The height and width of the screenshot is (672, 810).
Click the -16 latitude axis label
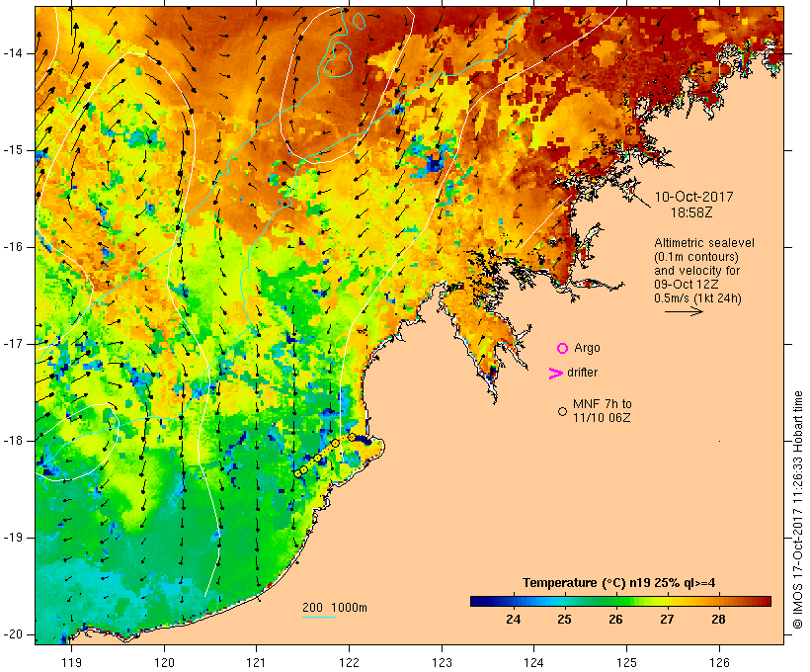pos(12,247)
